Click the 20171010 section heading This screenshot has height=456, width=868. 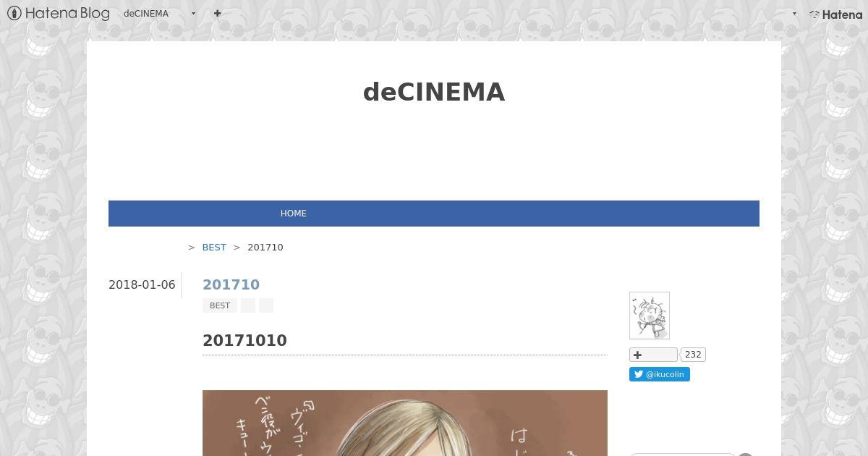244,341
